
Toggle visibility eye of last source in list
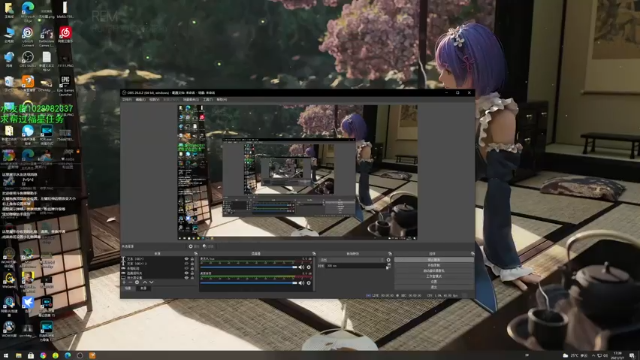click(x=187, y=278)
